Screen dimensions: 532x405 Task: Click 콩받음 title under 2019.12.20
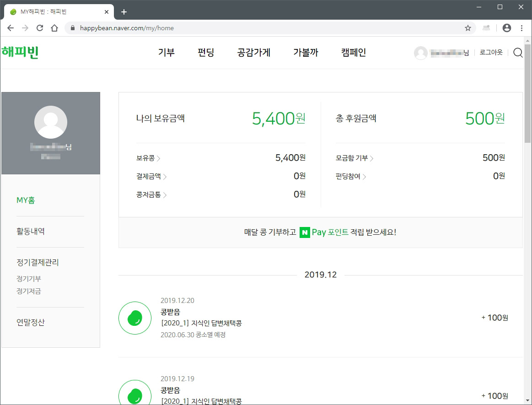[170, 312]
